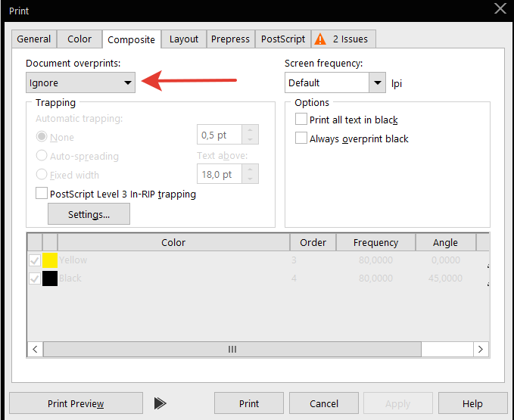Toggle the Yellow separation checkbox

click(35, 260)
